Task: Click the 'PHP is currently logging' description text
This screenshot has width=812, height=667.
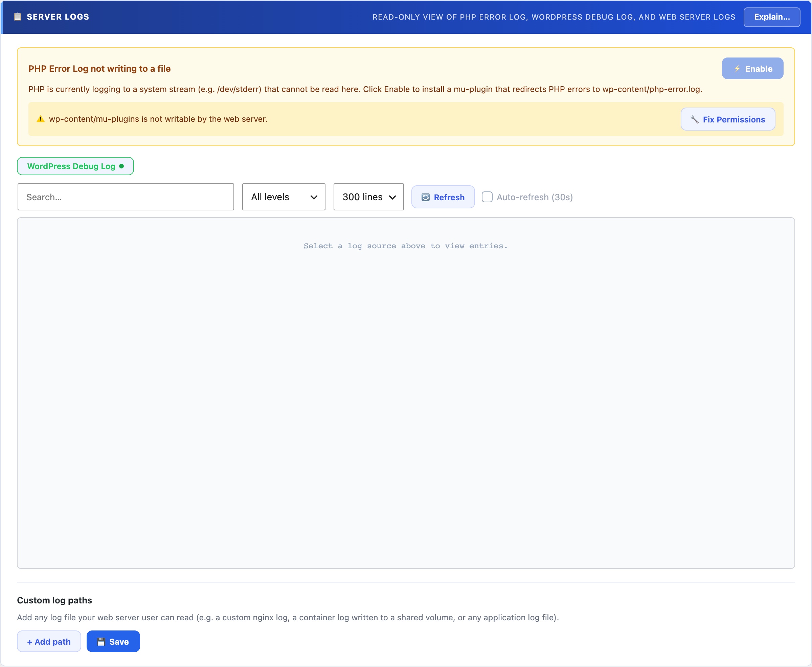Action: [x=365, y=89]
